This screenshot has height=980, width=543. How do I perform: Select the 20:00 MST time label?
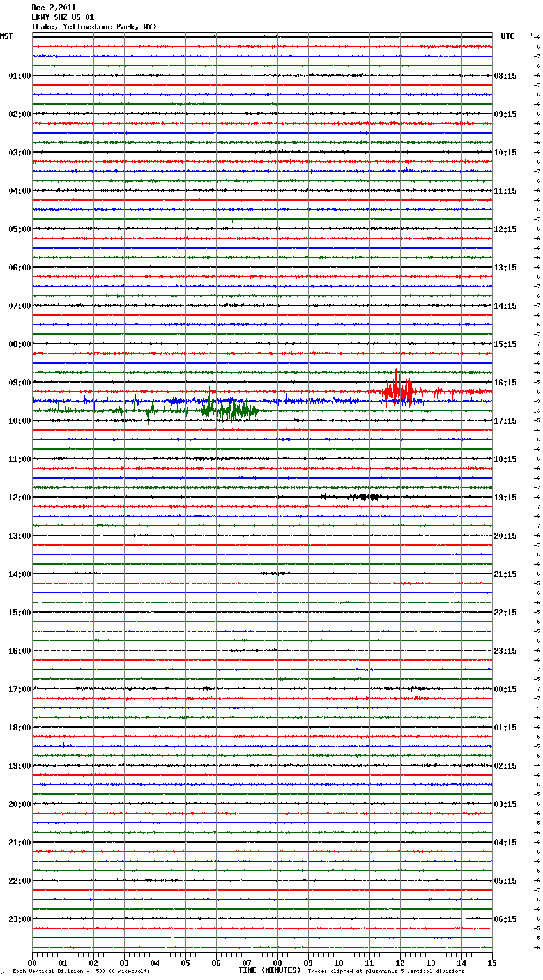pyautogui.click(x=19, y=804)
